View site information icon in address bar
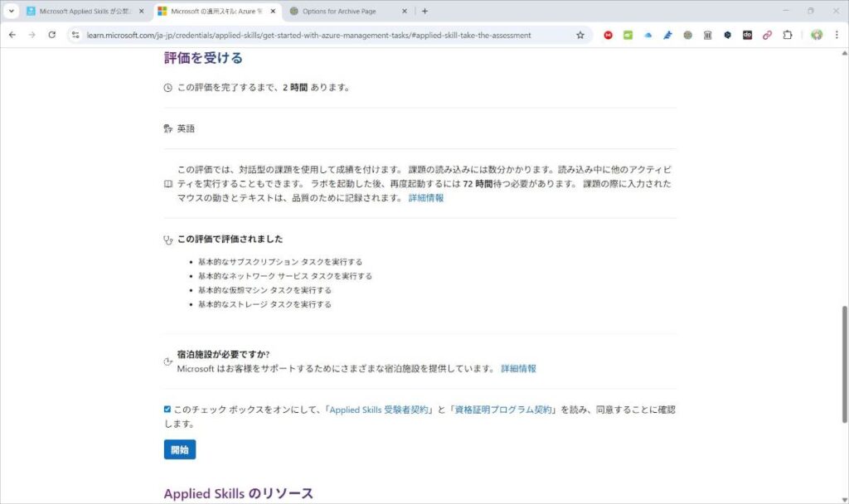849x504 pixels. (x=75, y=35)
